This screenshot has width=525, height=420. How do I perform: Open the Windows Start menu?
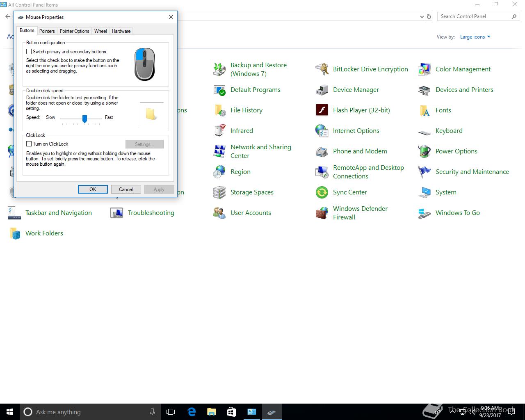tap(10, 412)
